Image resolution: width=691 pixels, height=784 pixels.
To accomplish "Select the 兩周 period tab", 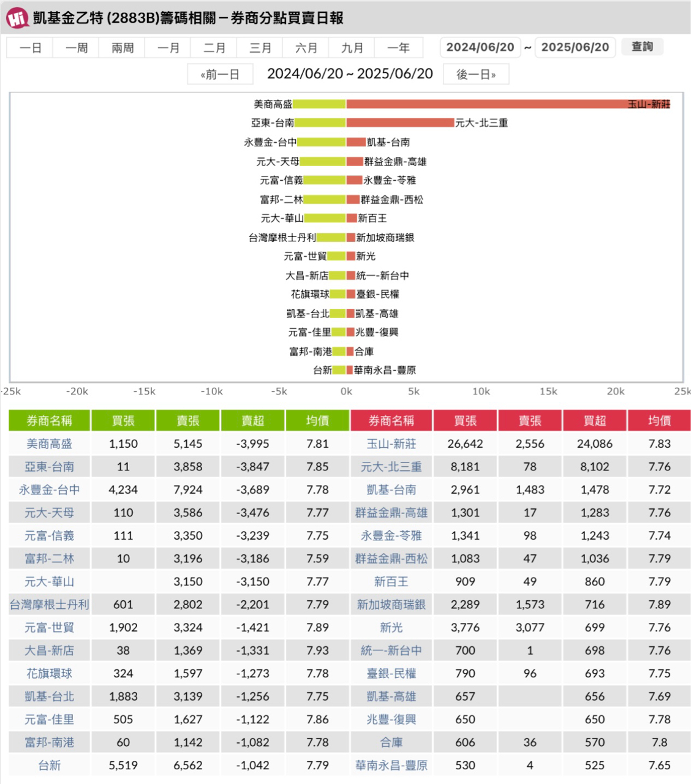I will click(x=122, y=48).
